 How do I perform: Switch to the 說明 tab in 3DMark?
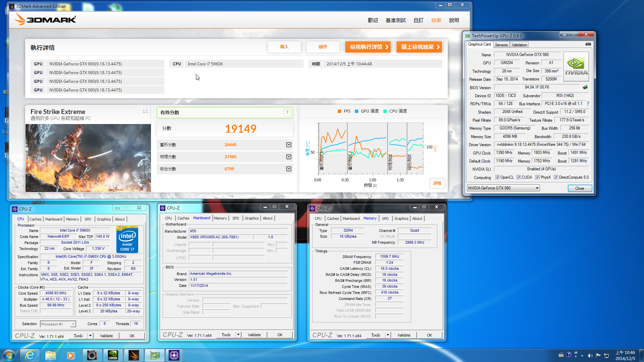click(x=454, y=20)
